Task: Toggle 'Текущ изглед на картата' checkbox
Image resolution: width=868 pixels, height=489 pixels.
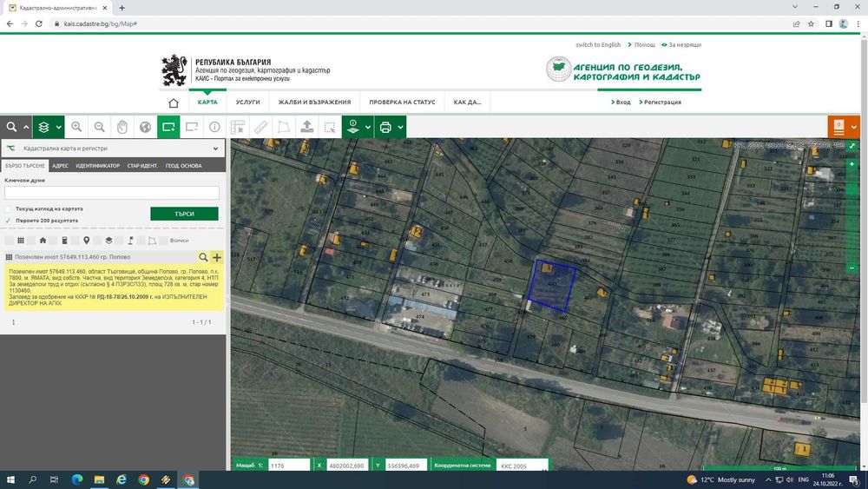Action: pyautogui.click(x=8, y=208)
